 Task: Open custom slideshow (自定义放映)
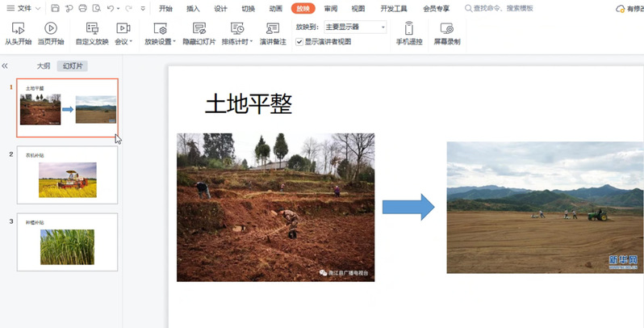[x=91, y=32]
